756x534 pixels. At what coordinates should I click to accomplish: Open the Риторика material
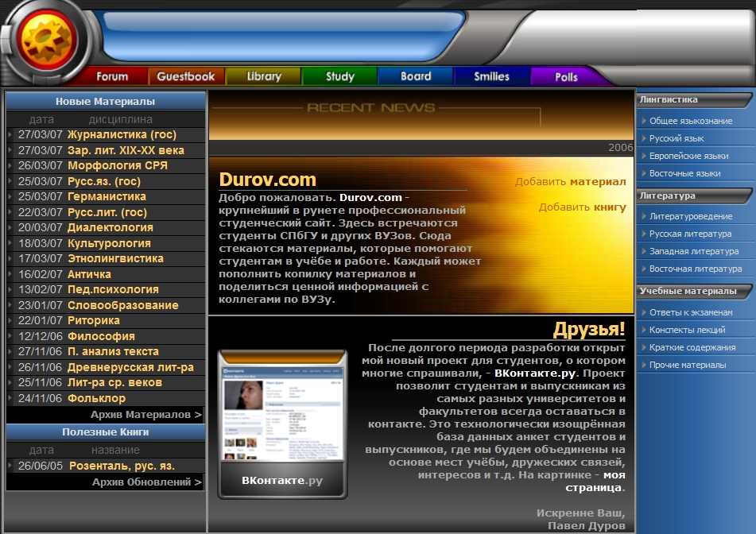point(94,320)
